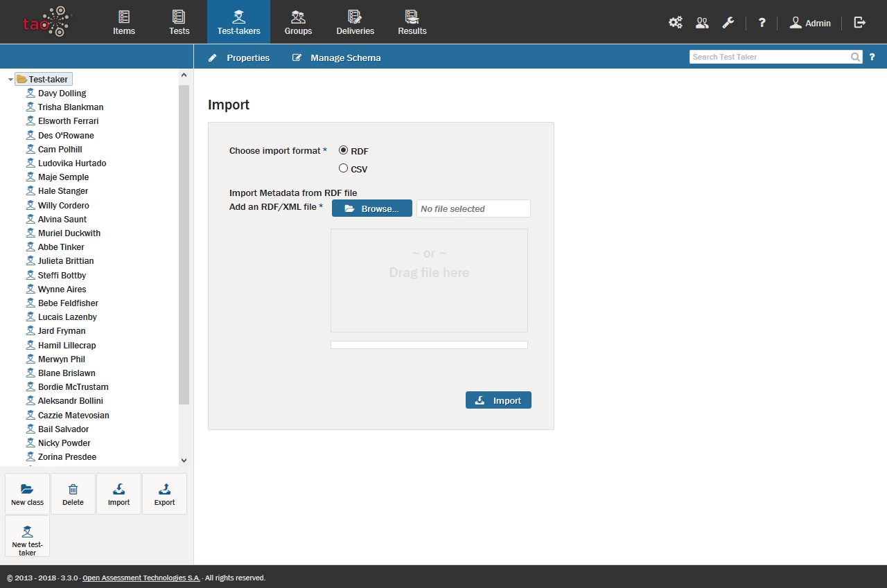Screen dimensions: 887x588
Task: Click the blue Import submit button
Action: pos(498,400)
